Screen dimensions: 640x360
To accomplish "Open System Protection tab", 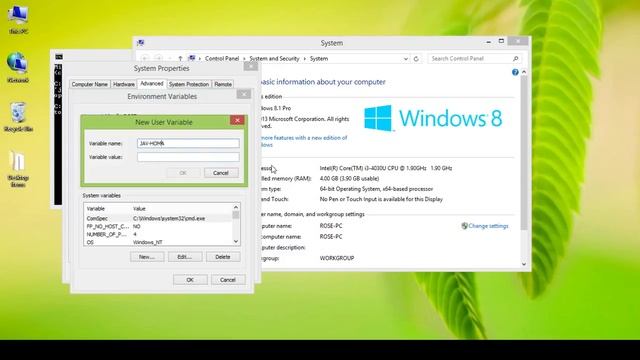I will pos(189,84).
